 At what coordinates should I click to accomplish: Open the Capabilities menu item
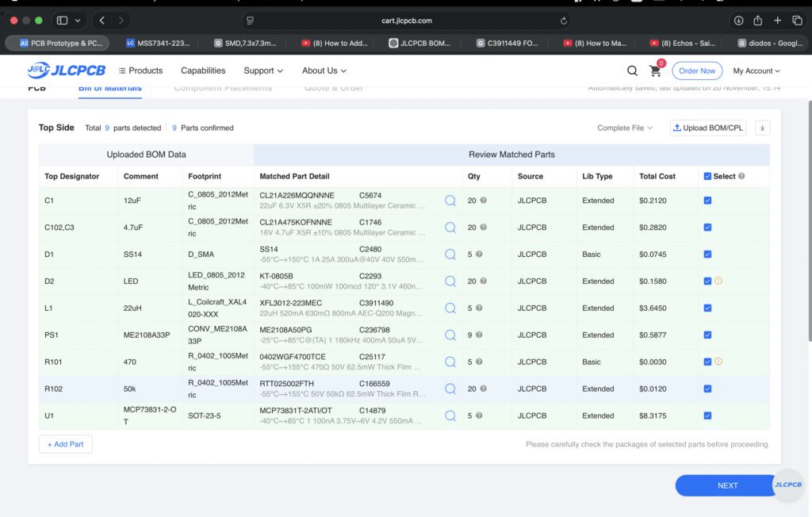pos(203,71)
